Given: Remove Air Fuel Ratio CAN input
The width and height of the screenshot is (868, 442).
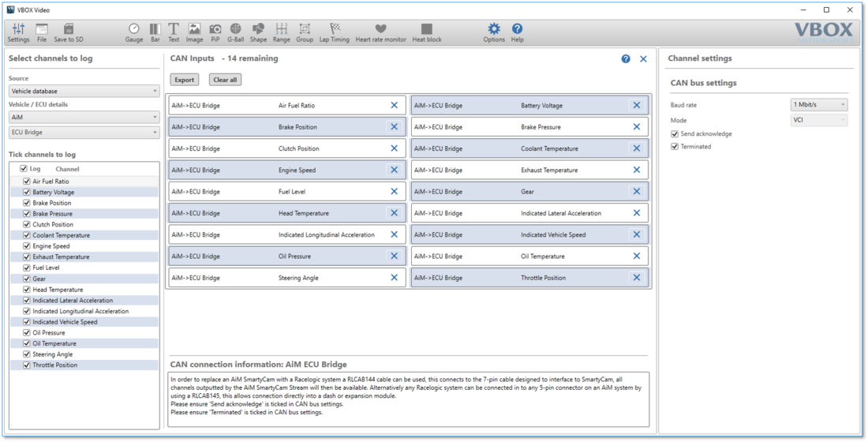Looking at the screenshot, I should tap(394, 105).
